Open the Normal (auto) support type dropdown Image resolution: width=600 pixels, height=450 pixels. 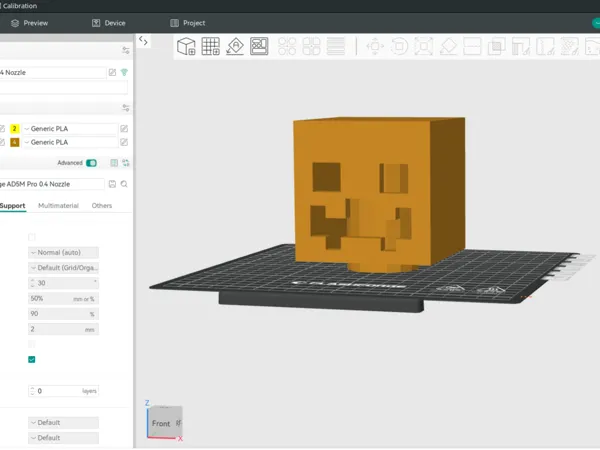(64, 253)
